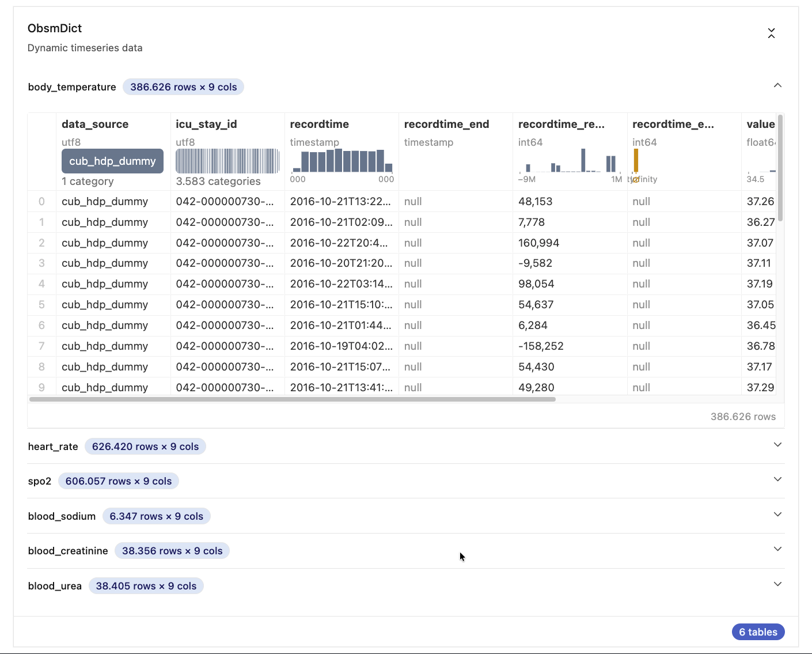The image size is (812, 654).
Task: Select the icu_stay_id column header
Action: click(206, 124)
